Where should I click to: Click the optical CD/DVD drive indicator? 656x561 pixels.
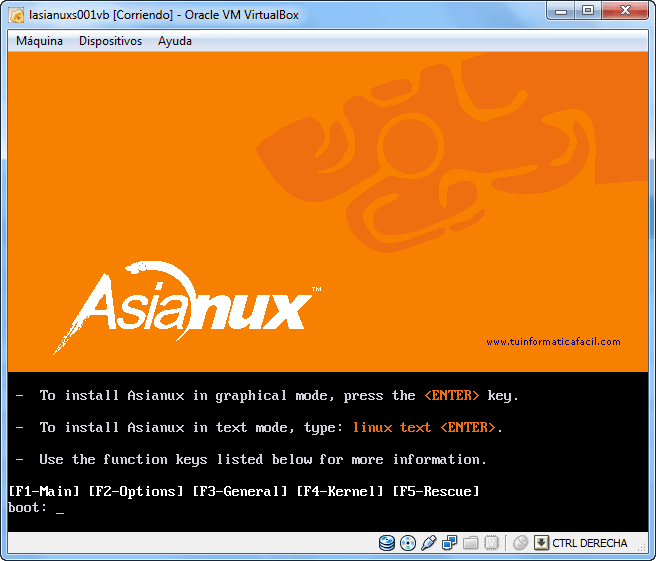pyautogui.click(x=408, y=543)
